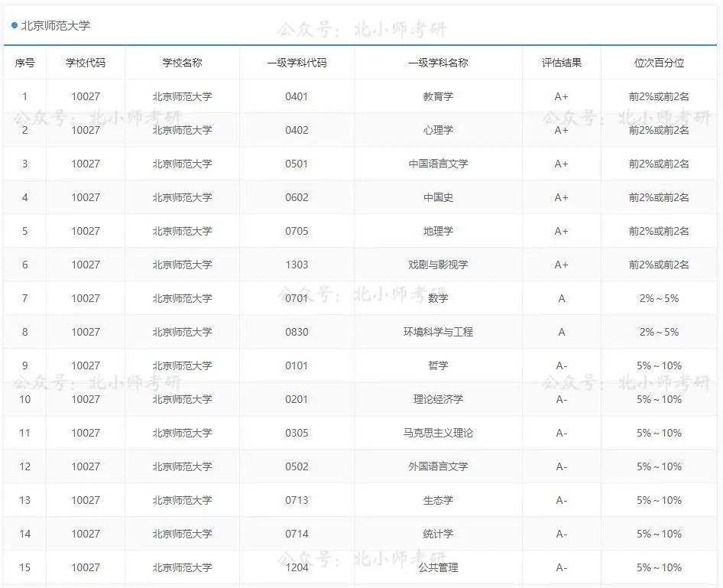Click subject code 1204
Screen dimensions: 723x588
pyautogui.click(x=297, y=567)
